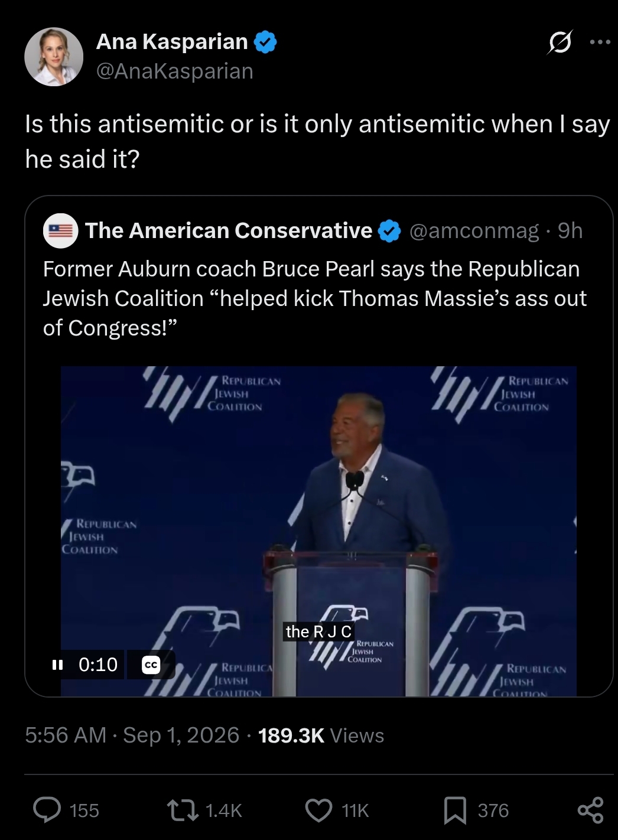Click the 0:10 video time indicator

click(98, 665)
